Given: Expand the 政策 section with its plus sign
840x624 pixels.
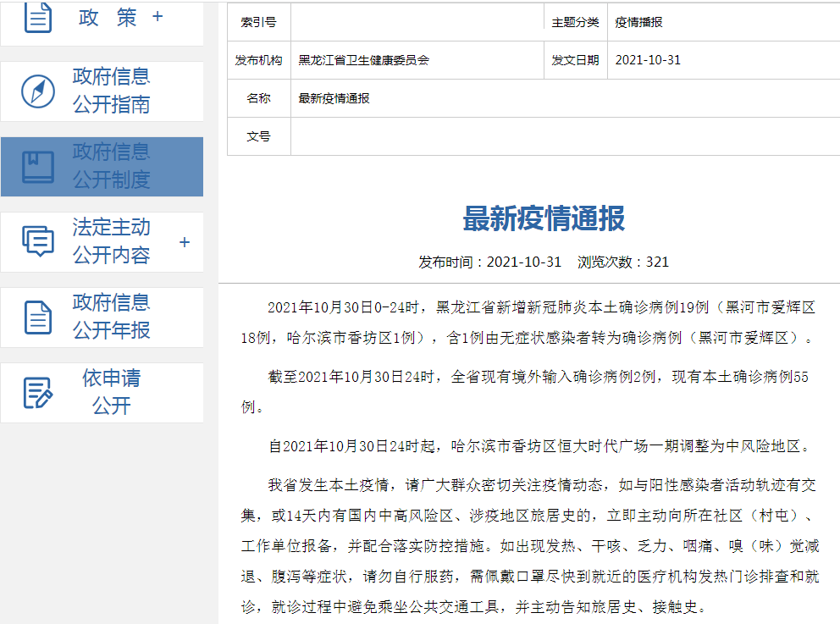Looking at the screenshot, I should pos(157,17).
